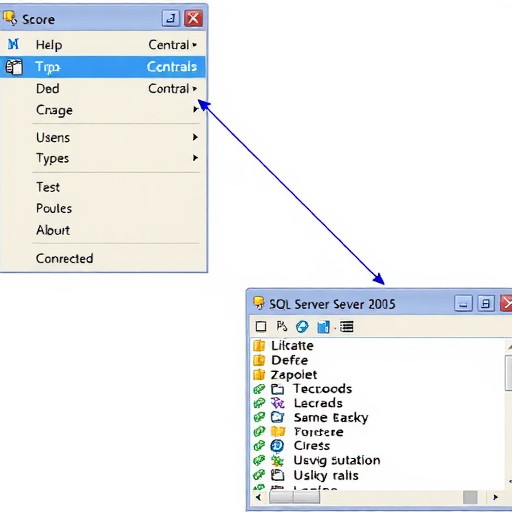
Task: Click the purple icon beside Lecrads
Action: point(277,403)
